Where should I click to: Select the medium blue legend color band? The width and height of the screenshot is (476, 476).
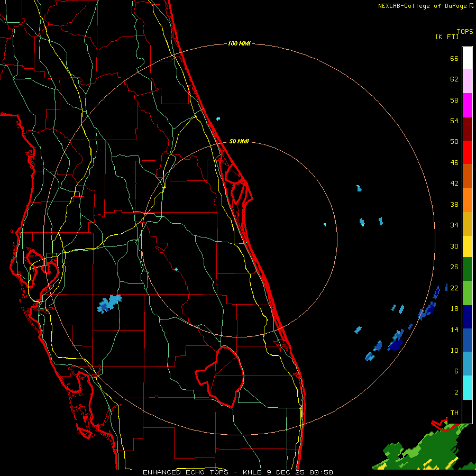click(467, 340)
